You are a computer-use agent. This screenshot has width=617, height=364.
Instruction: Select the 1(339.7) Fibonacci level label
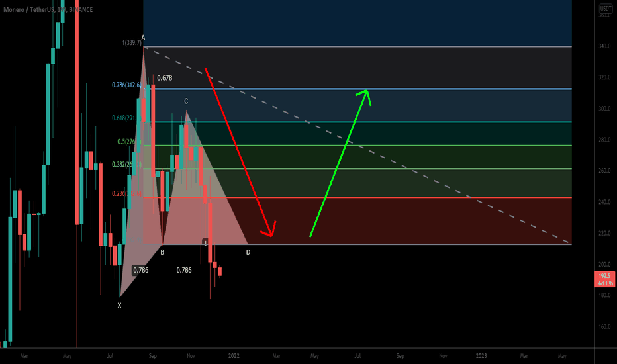(x=132, y=42)
